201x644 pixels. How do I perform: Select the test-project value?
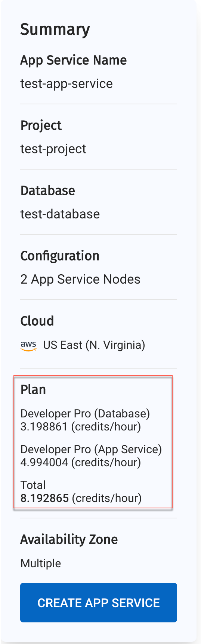pyautogui.click(x=53, y=149)
